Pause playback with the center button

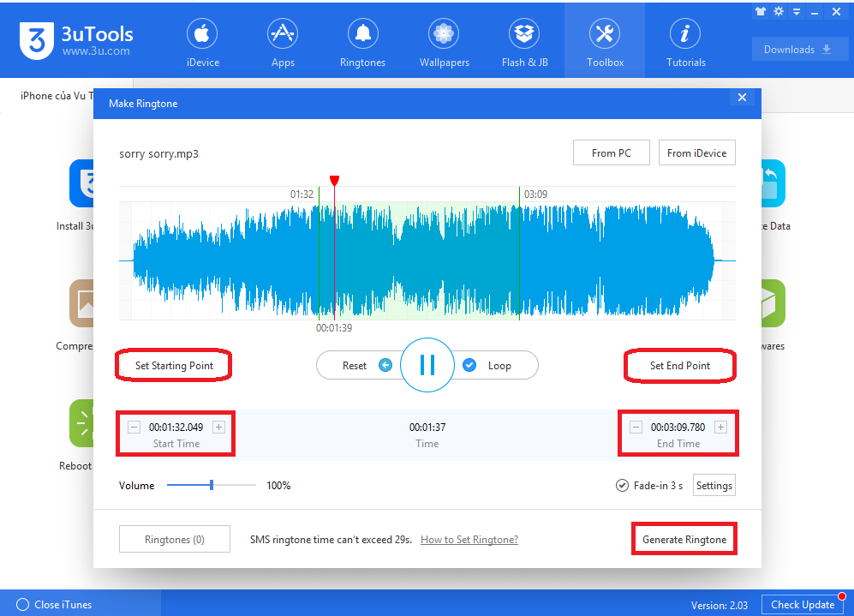point(427,365)
